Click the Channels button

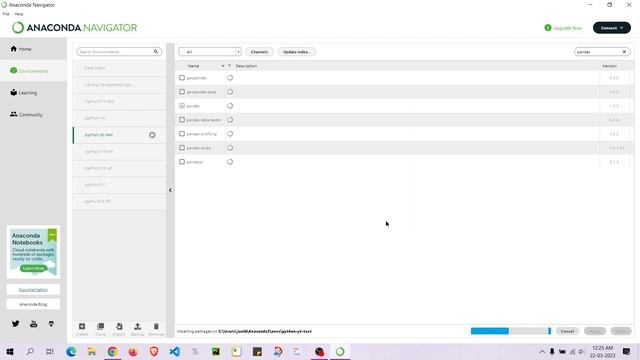(x=260, y=52)
